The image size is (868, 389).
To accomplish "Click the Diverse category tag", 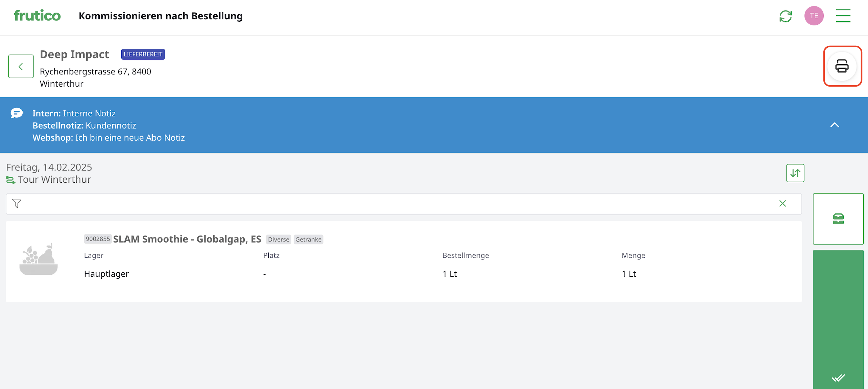I will [x=278, y=239].
